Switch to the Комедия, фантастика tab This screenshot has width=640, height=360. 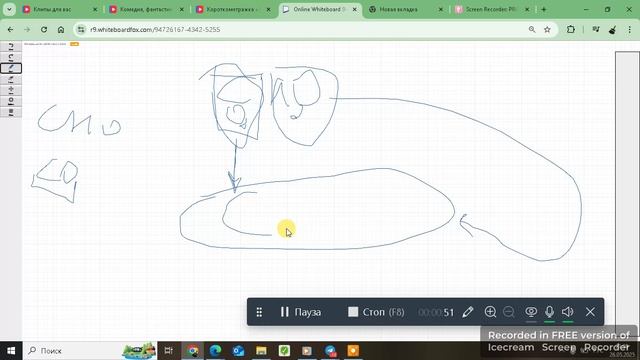[x=146, y=9]
